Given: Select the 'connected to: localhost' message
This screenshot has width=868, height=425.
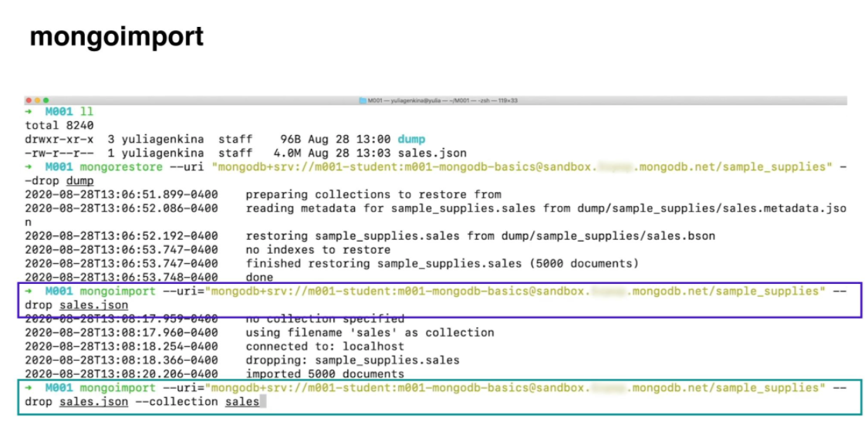Looking at the screenshot, I should 325,346.
